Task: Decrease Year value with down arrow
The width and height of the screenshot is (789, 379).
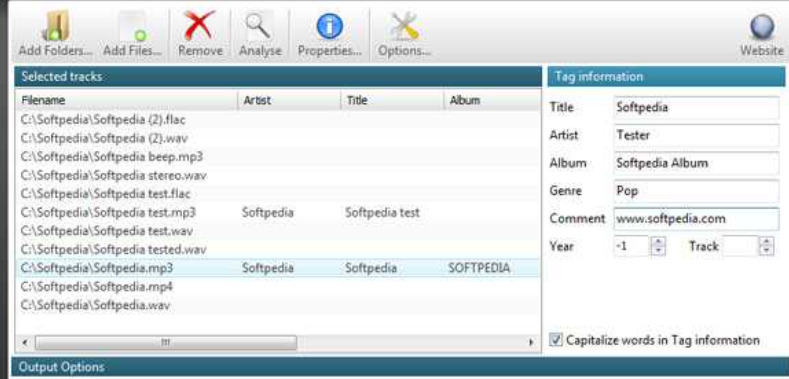Action: click(659, 250)
